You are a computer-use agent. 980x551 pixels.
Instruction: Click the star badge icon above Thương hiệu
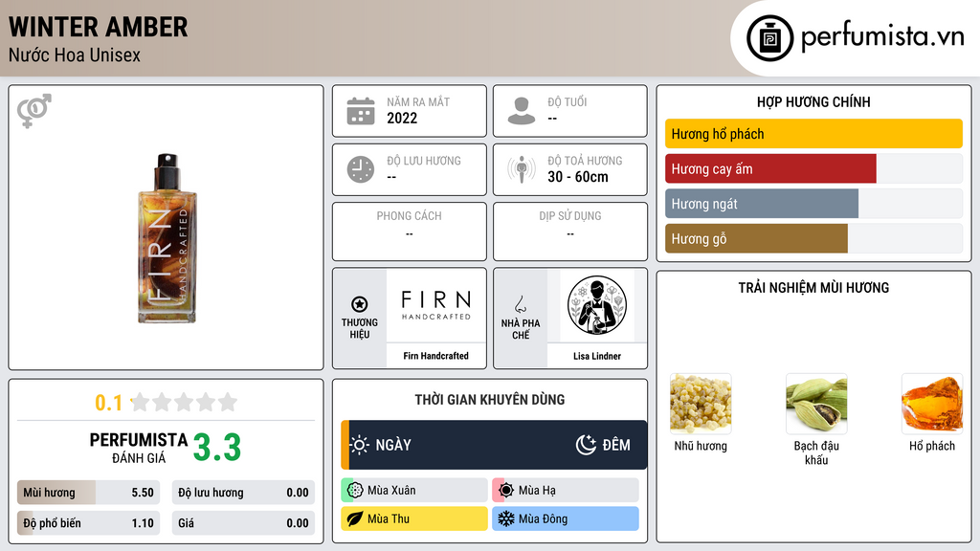point(360,304)
